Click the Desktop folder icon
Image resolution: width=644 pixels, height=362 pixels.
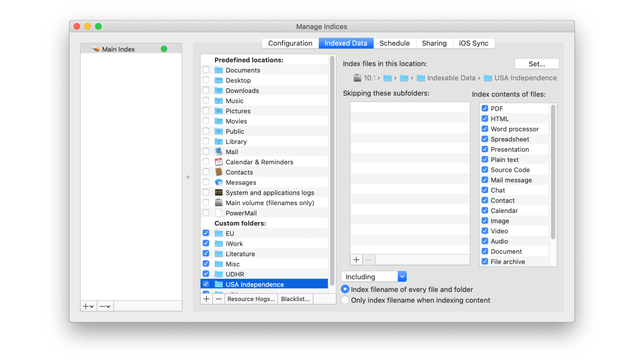pyautogui.click(x=219, y=80)
